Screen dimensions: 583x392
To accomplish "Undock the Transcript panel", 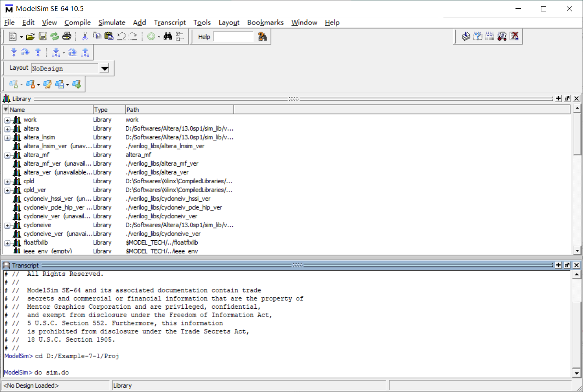I will [x=567, y=265].
